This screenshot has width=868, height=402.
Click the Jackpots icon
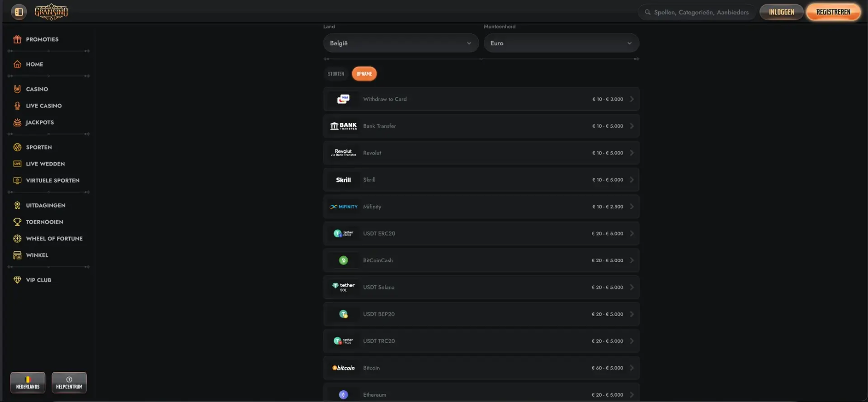(17, 123)
